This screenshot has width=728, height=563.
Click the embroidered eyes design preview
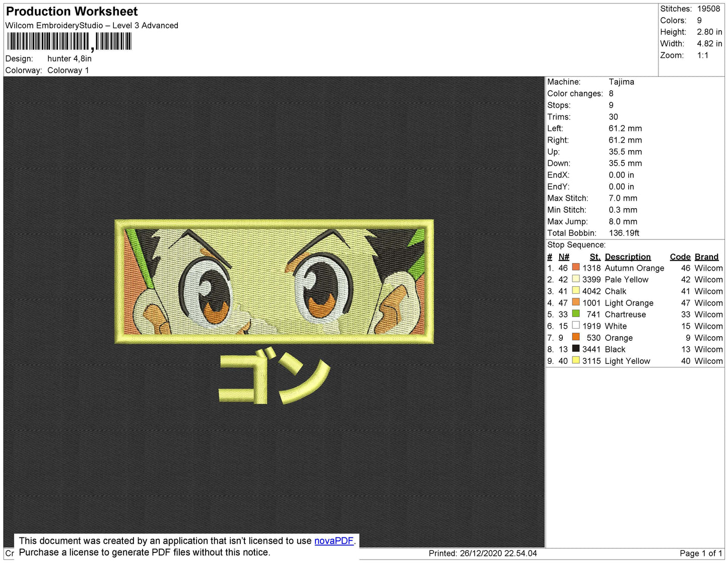(x=274, y=282)
